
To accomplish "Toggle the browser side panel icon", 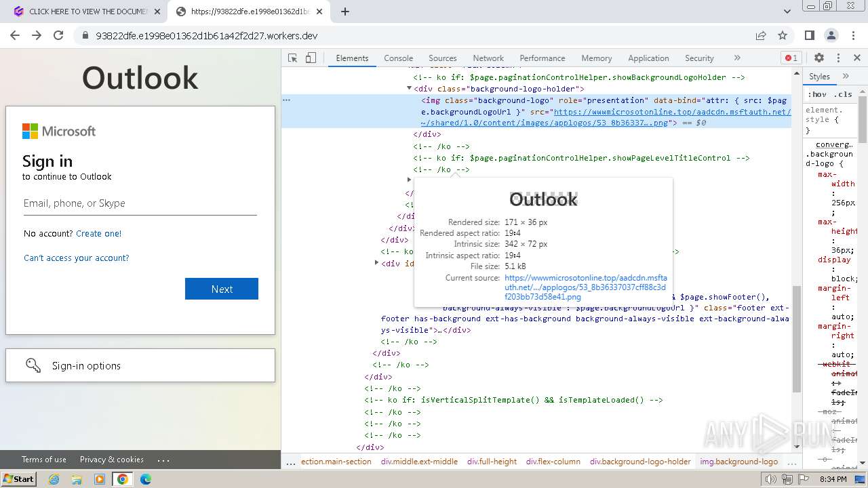I will [x=810, y=35].
